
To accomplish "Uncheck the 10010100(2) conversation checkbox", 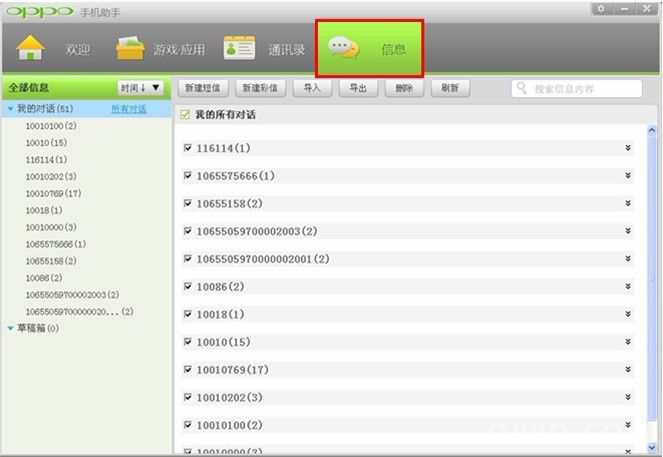I will pos(188,425).
